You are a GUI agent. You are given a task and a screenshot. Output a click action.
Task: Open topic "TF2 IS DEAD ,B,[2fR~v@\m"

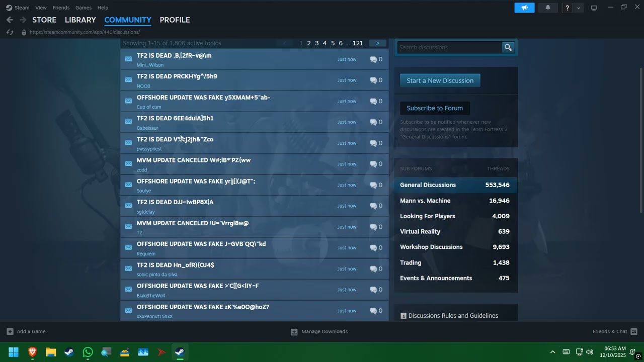point(174,56)
